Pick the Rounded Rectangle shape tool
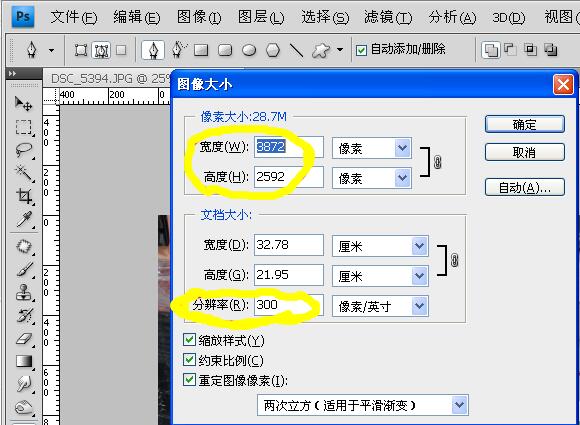 [225, 50]
